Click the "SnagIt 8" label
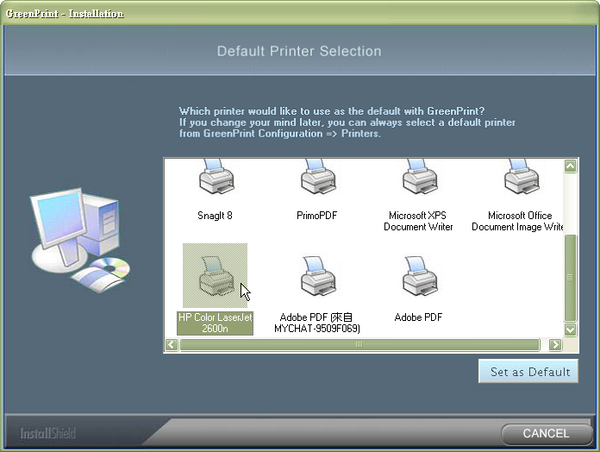Viewport: 600px width, 452px height. pyautogui.click(x=215, y=215)
